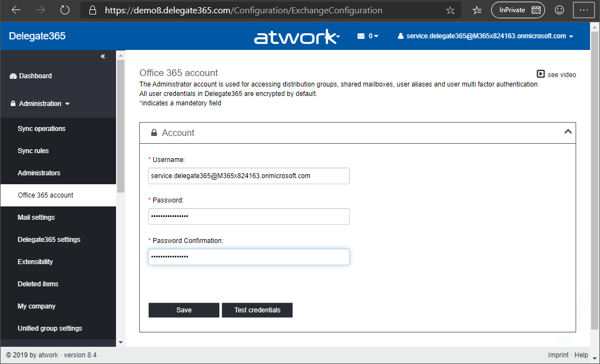Select Office 365 account menu item

point(58,195)
